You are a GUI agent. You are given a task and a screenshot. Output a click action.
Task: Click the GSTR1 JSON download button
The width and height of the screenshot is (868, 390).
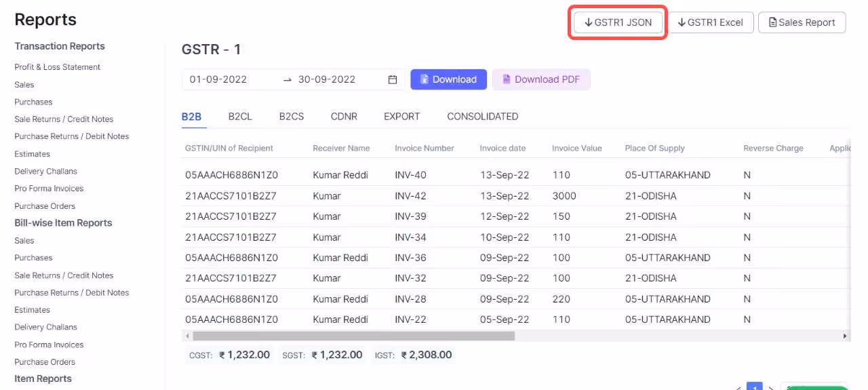point(618,22)
